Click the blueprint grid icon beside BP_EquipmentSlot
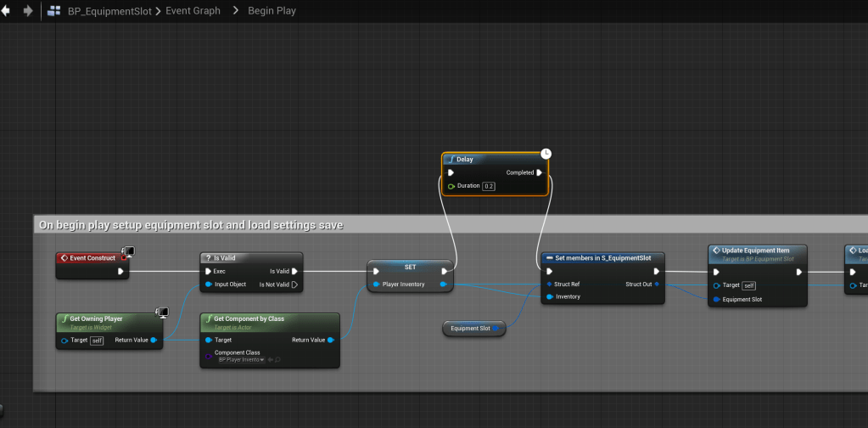The height and width of the screenshot is (428, 868). coord(54,11)
